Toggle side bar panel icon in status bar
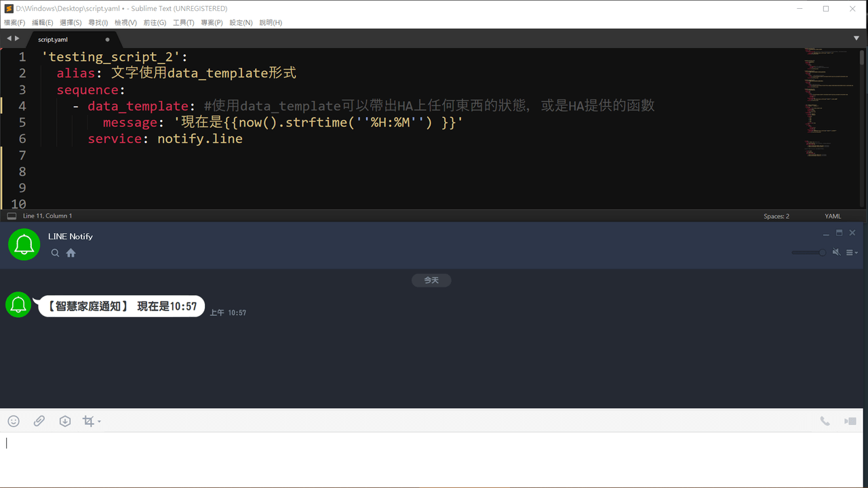This screenshot has width=868, height=488. click(x=12, y=216)
